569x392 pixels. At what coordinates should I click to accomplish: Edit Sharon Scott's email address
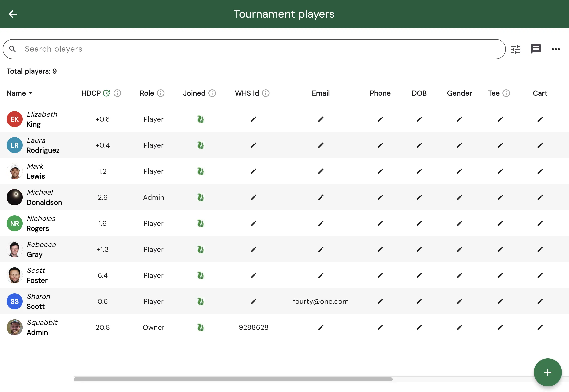[321, 301]
